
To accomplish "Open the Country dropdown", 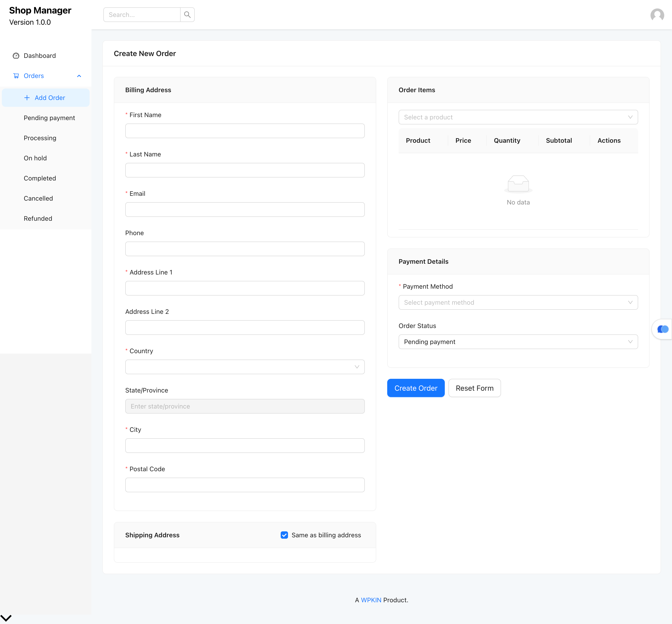I will (x=245, y=367).
